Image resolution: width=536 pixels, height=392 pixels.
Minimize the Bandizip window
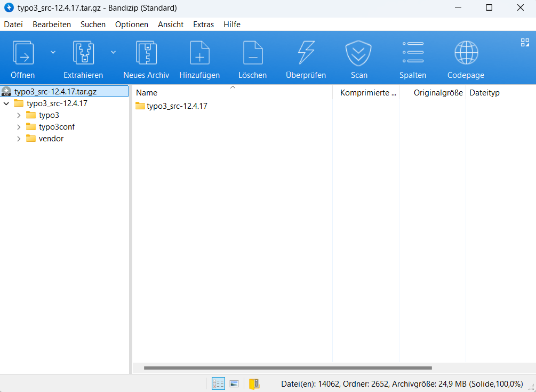[x=458, y=7]
